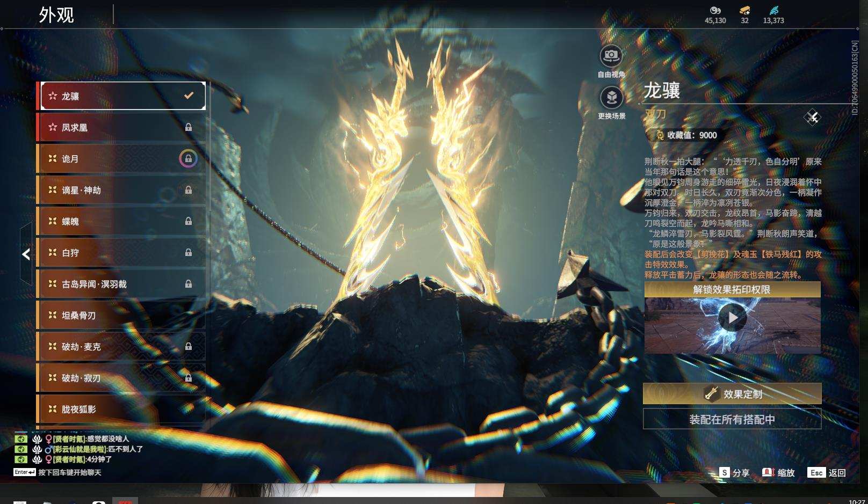This screenshot has height=504, width=868.
Task: Click the gold icon beside 收藏值
Action: [660, 135]
